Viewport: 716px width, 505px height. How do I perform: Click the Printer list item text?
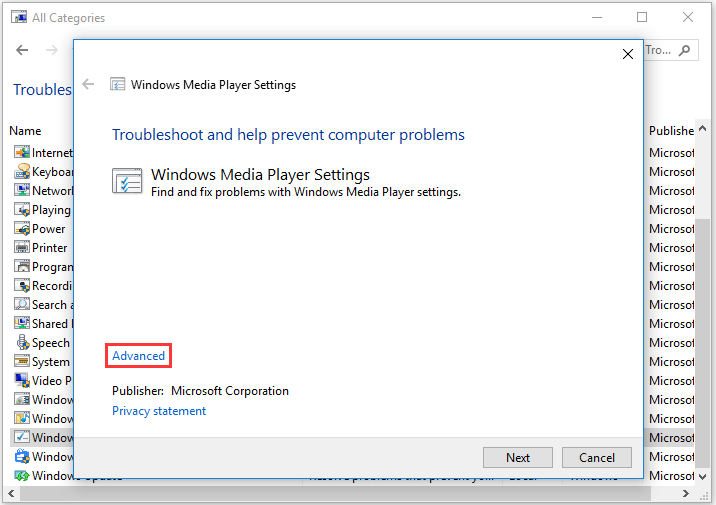point(49,248)
